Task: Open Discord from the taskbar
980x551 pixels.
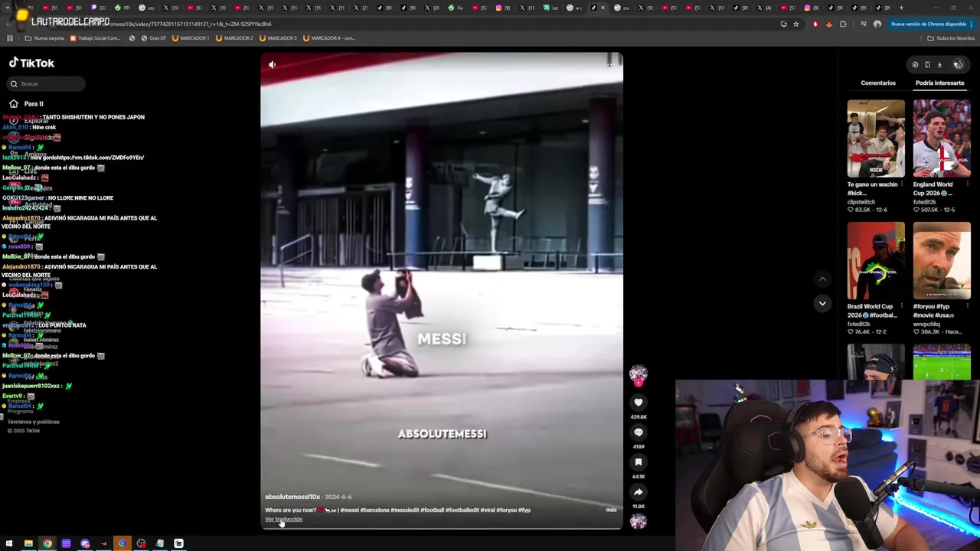Action: click(x=85, y=543)
